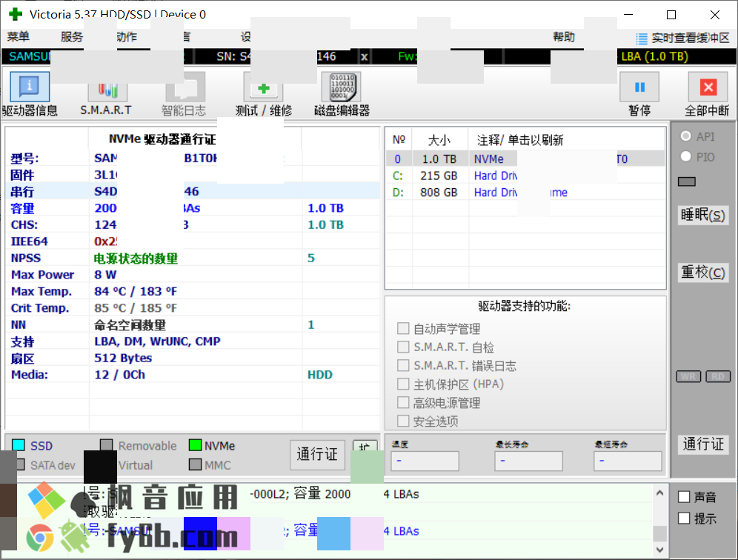Select the API radio button
This screenshot has width=738, height=560.
tap(685, 136)
